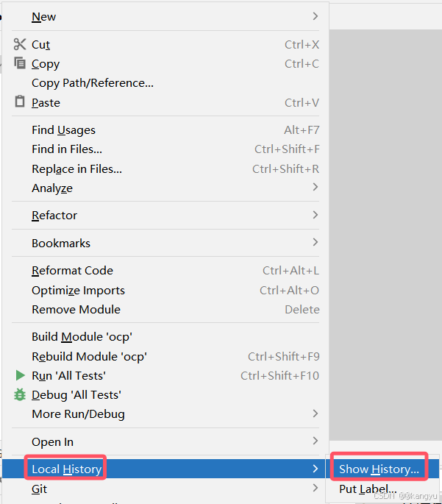The width and height of the screenshot is (442, 504).
Task: Choose Build Module 'ocp'
Action: (165, 337)
